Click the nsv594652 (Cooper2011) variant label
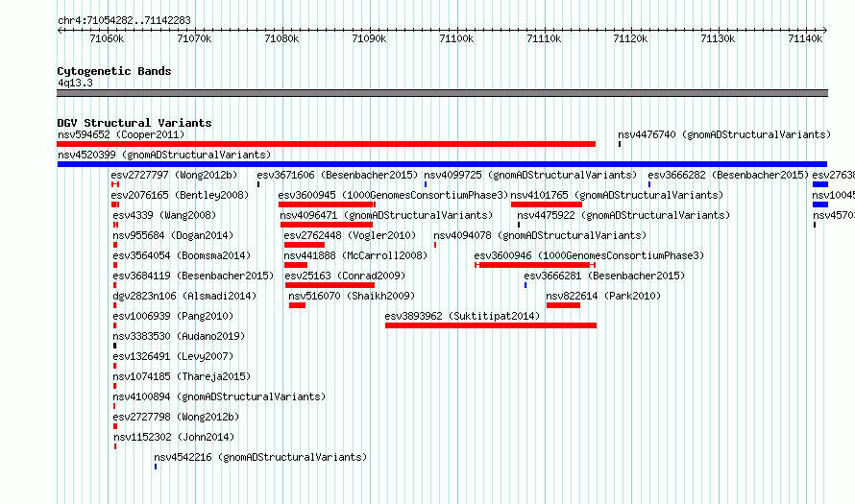Image resolution: width=855 pixels, height=504 pixels. pyautogui.click(x=121, y=134)
